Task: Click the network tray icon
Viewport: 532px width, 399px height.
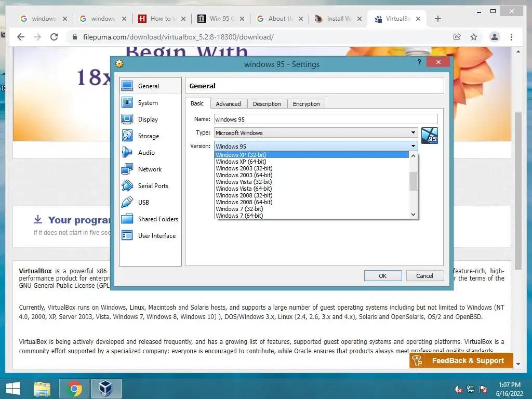Action: click(x=471, y=389)
